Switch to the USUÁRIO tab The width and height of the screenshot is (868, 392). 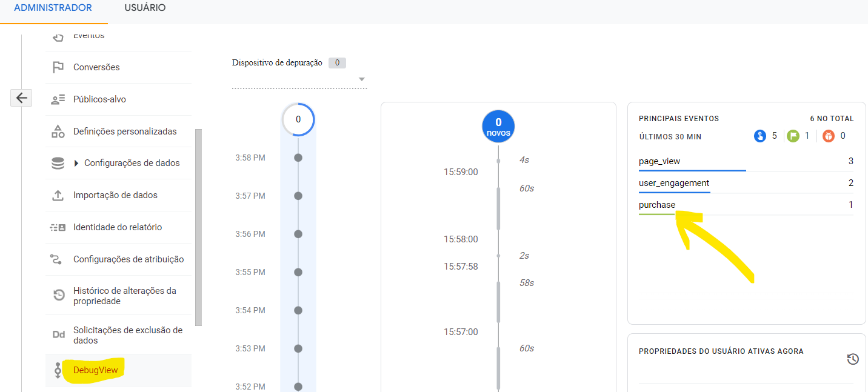point(145,8)
